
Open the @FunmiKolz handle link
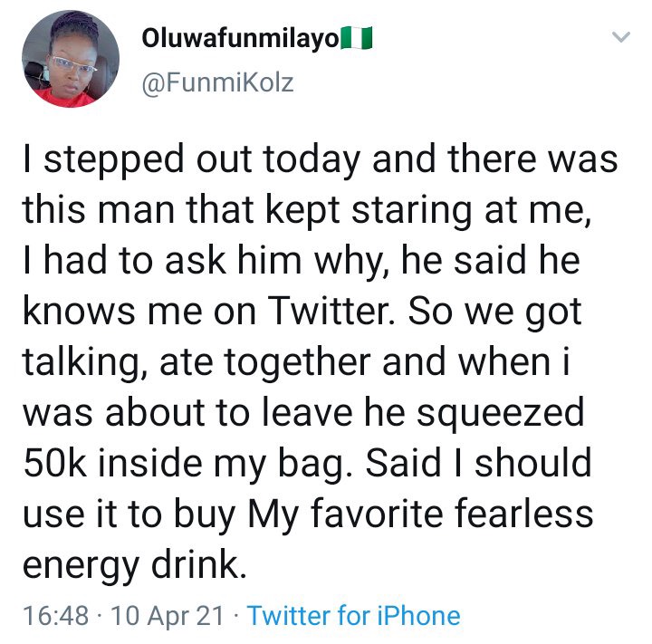218,82
